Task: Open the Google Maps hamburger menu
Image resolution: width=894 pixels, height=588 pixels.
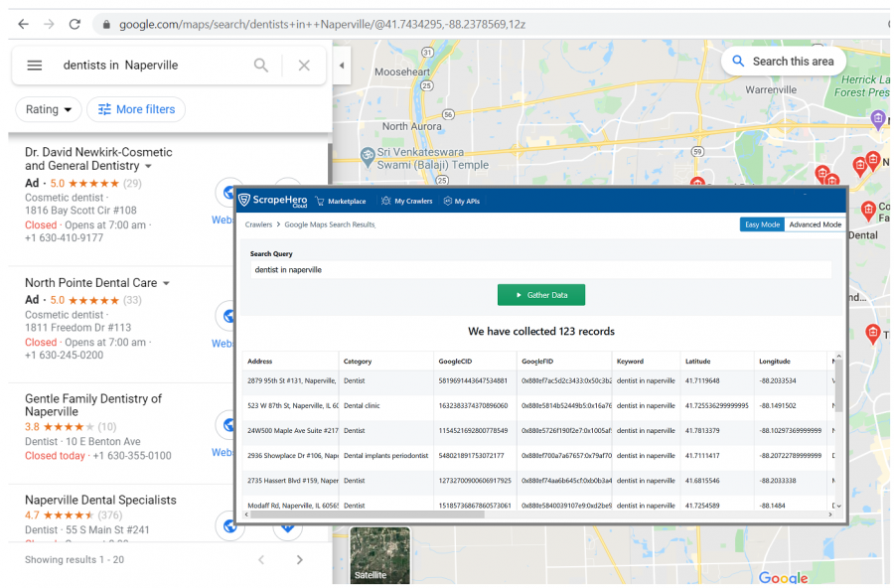Action: 34,65
